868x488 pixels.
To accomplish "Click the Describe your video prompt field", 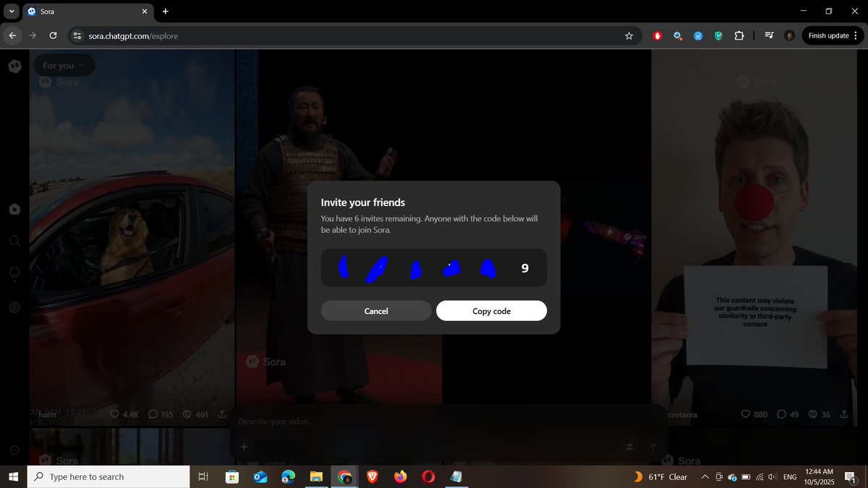I will tap(448, 421).
